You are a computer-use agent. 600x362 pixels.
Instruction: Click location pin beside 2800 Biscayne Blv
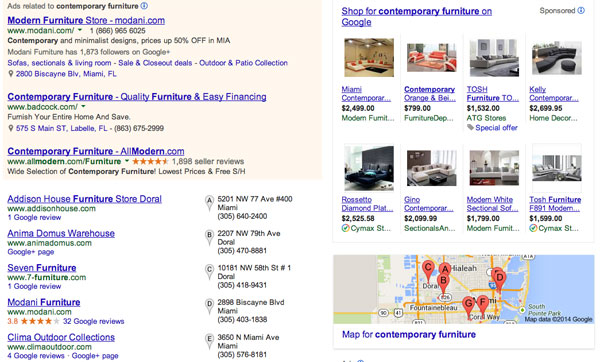pyautogui.click(x=11, y=73)
